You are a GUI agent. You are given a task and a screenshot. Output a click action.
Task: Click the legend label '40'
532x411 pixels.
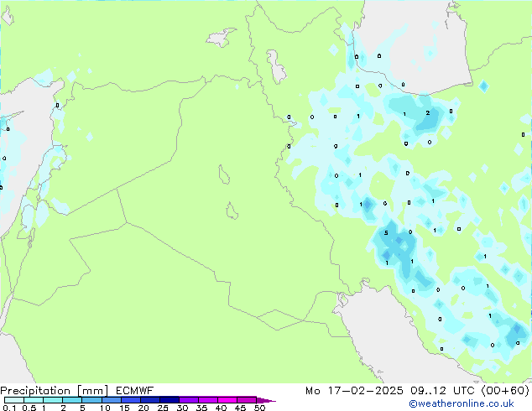pos(221,408)
